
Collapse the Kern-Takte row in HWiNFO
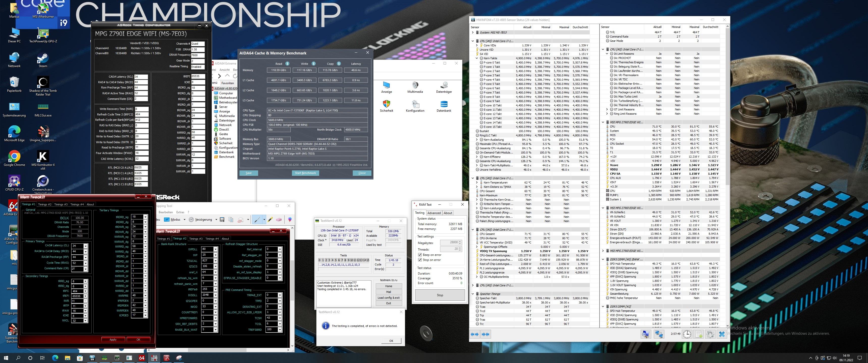click(x=477, y=58)
